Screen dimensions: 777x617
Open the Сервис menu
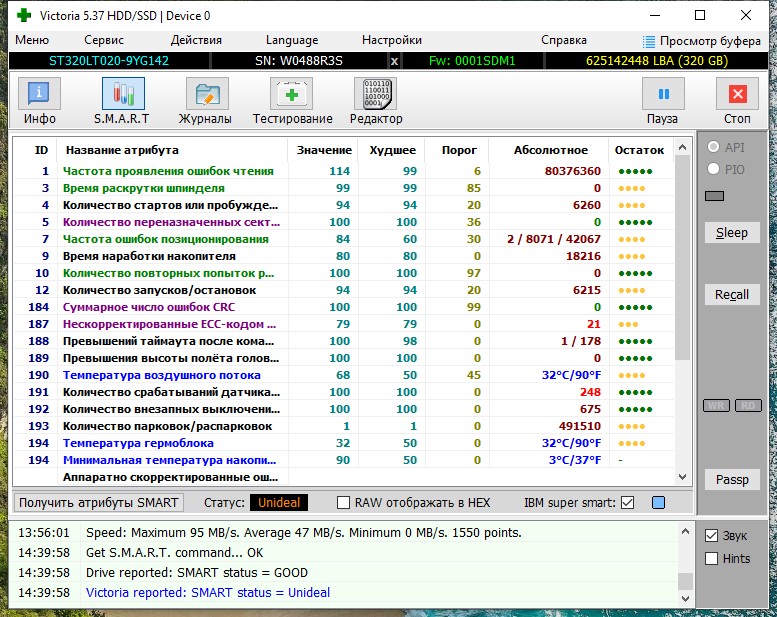point(104,40)
